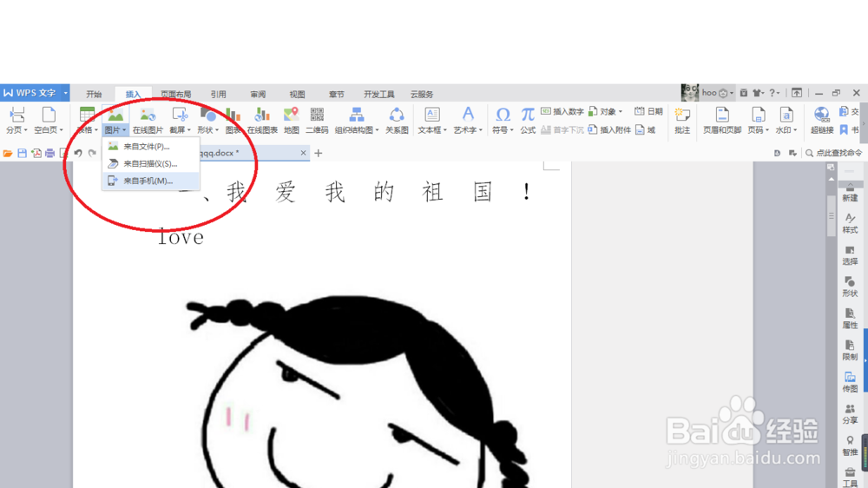Click the print icon in quick toolbar
Screen dimensions: 868x488
click(x=49, y=154)
